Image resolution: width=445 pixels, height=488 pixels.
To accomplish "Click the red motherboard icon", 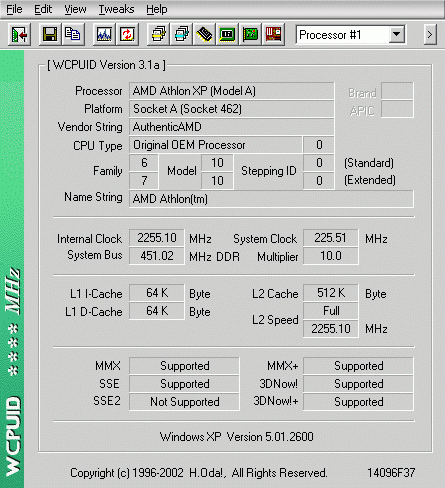I will click(273, 34).
